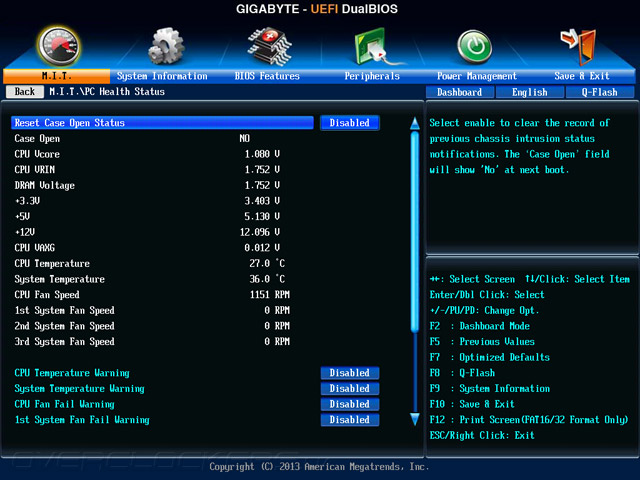Click the 3rd System Fan Speed label
The height and width of the screenshot is (480, 640).
click(x=64, y=342)
